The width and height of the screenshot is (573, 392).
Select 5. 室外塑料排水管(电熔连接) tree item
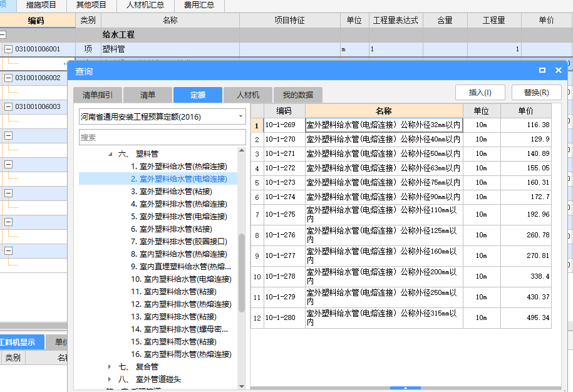click(x=179, y=217)
